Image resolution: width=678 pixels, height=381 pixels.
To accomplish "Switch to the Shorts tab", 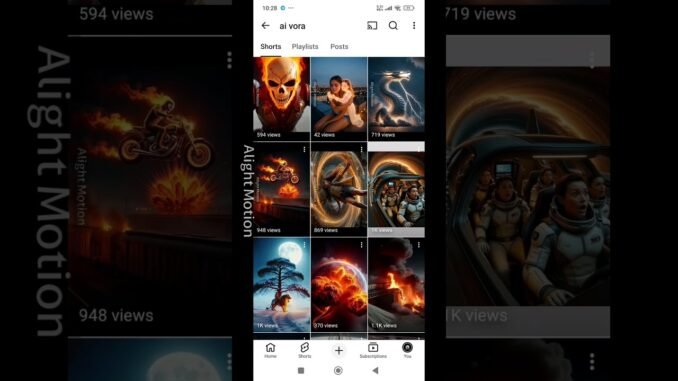I will [271, 47].
